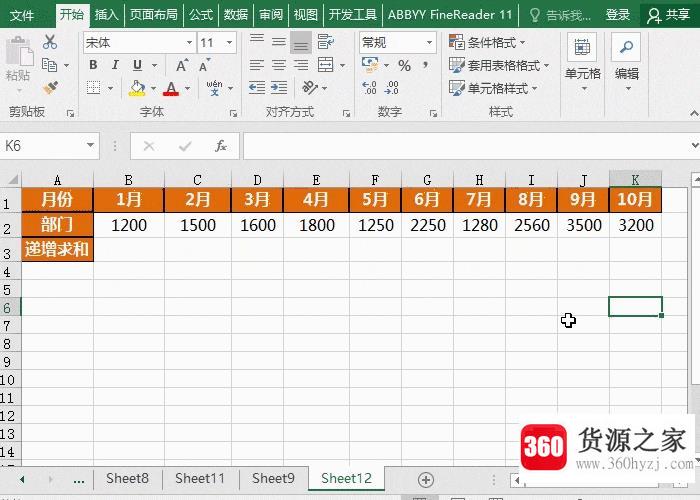The width and height of the screenshot is (700, 500).
Task: Decrease decimal places
Action: pos(392,88)
